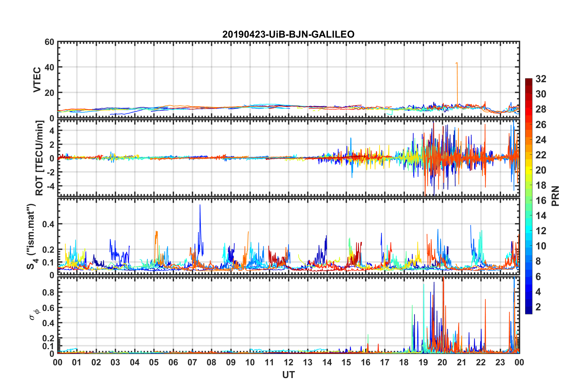This screenshot has height=392, width=577.
Task: Click x-axis hour tick 19
Action: pos(423,362)
